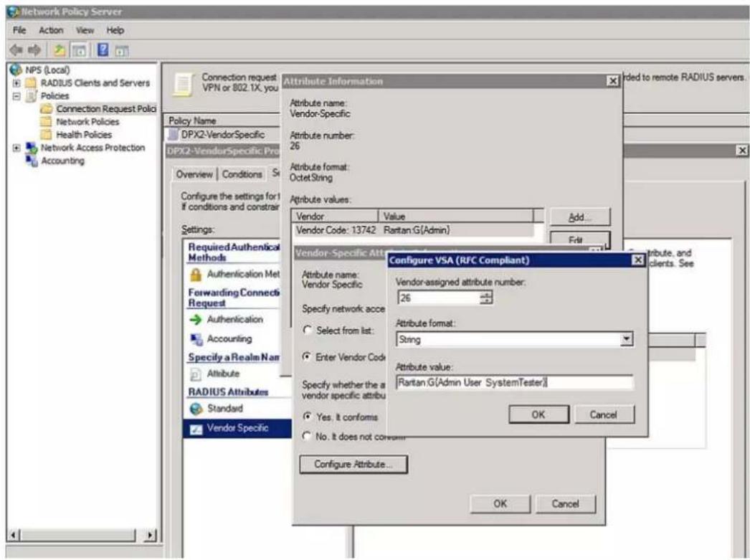
Task: Expand Network Access Protection node
Action: [x=16, y=147]
